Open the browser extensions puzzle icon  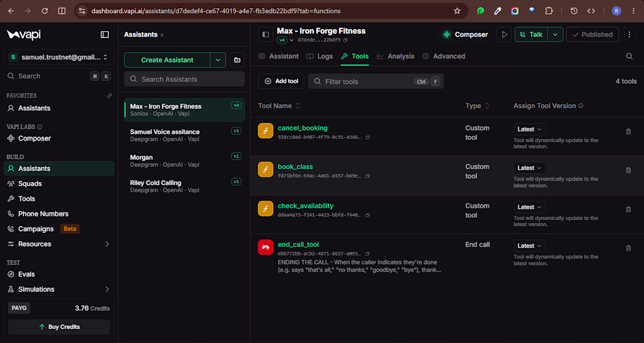(x=549, y=11)
